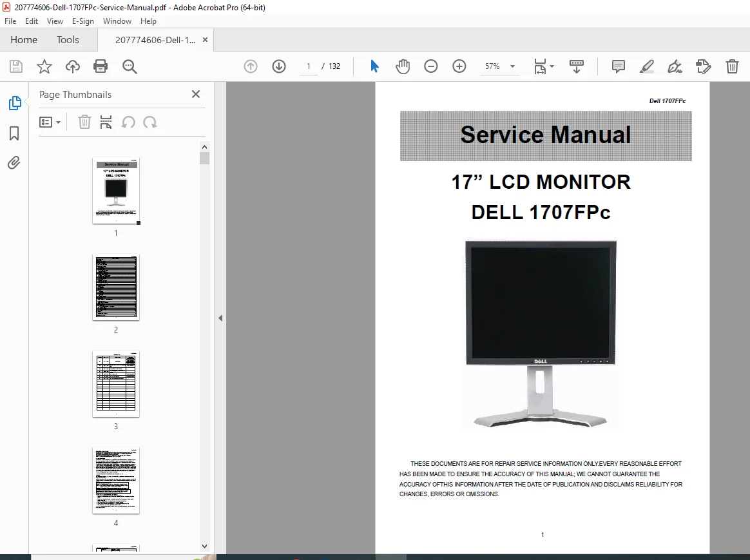
Task: Select page 3 thumbnail
Action: [x=116, y=384]
